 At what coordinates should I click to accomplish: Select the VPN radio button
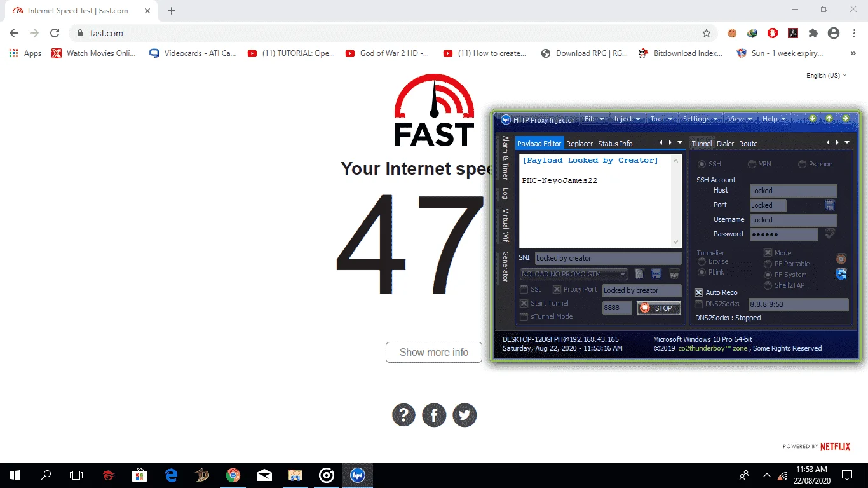pyautogui.click(x=752, y=165)
